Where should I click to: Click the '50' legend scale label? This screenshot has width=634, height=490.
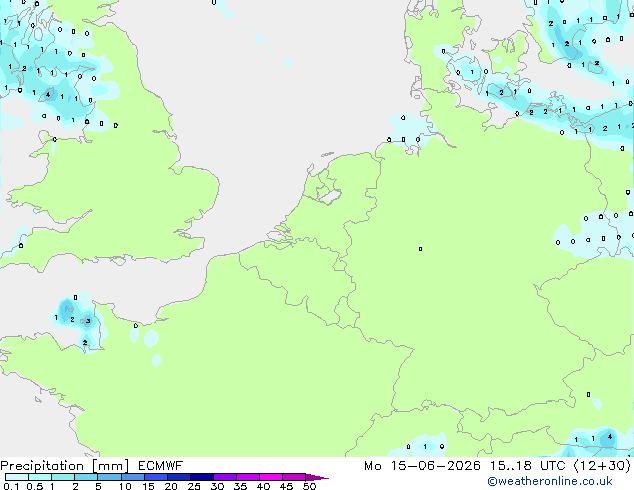coord(309,486)
